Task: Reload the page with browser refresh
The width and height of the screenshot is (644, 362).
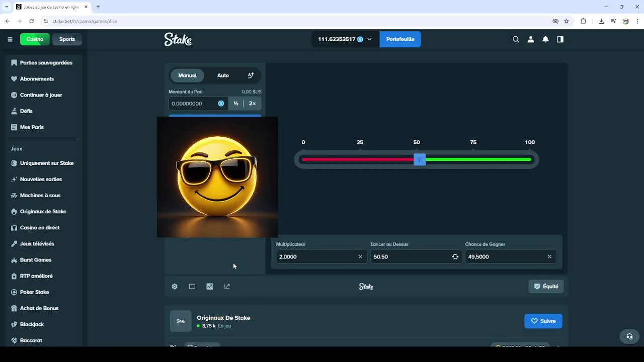Action: coord(32,21)
